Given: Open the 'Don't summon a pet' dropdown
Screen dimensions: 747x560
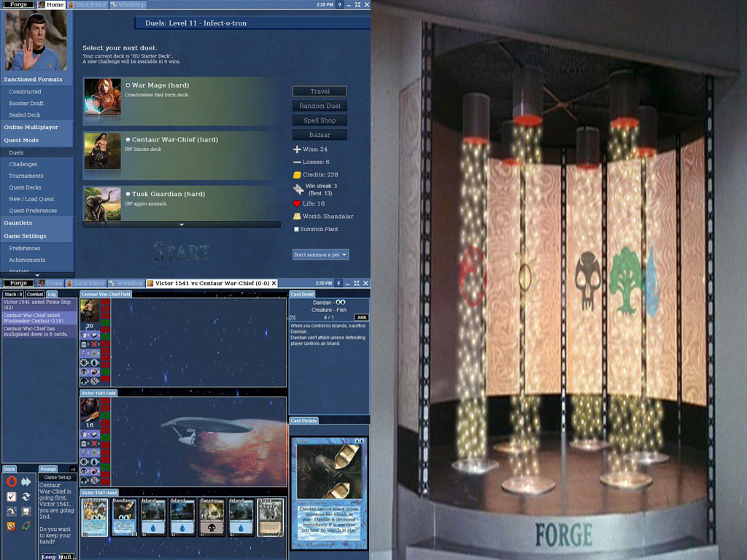Looking at the screenshot, I should 320,254.
